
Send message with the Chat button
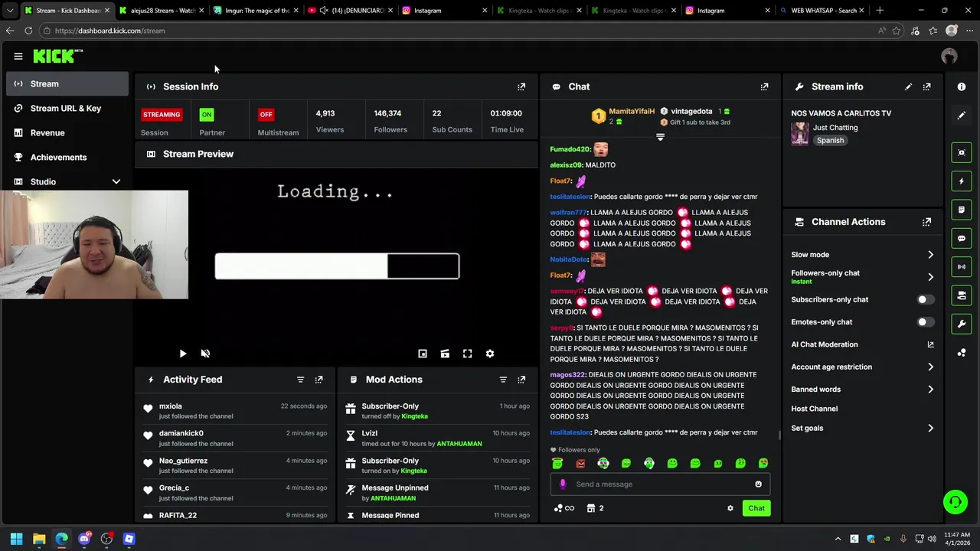tap(756, 508)
